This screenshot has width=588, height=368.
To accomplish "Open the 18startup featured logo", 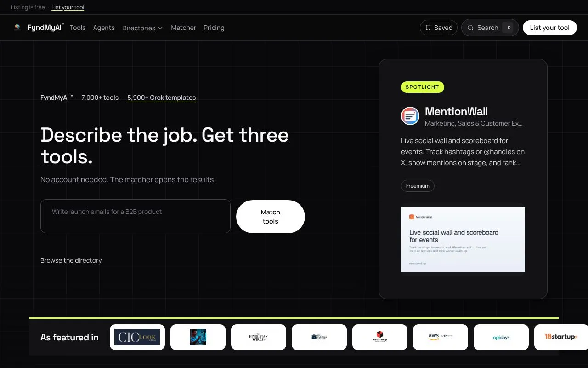I will [x=561, y=337].
